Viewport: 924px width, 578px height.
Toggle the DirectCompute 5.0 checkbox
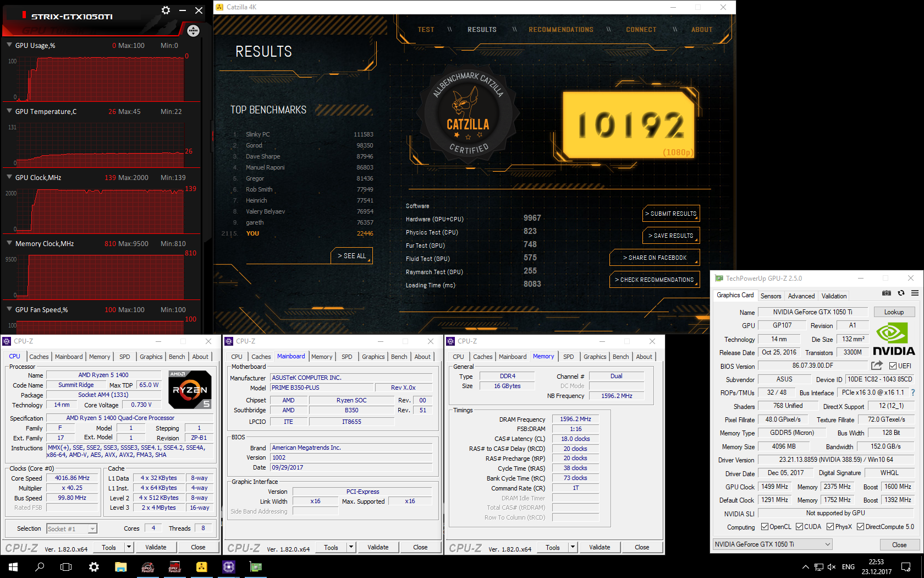coord(860,527)
